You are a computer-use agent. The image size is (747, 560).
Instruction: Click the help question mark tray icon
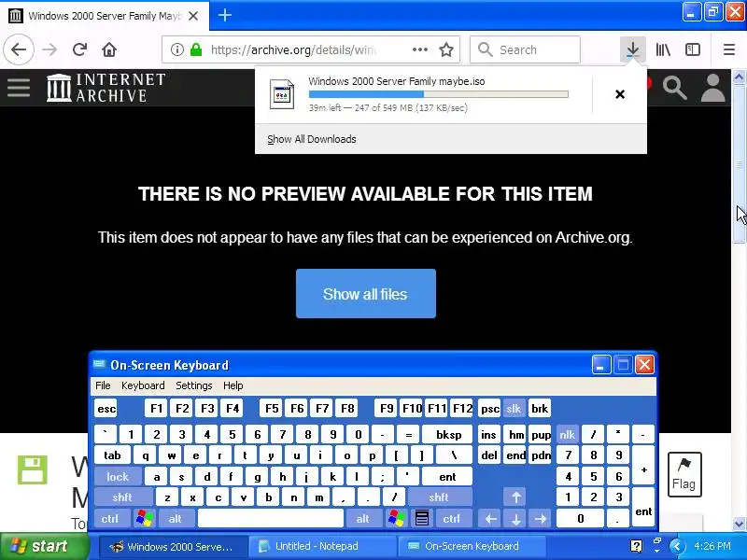636,546
